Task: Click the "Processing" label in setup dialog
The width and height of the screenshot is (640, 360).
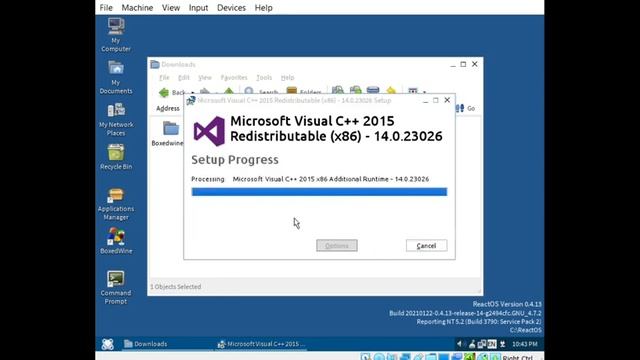Action: tap(208, 179)
